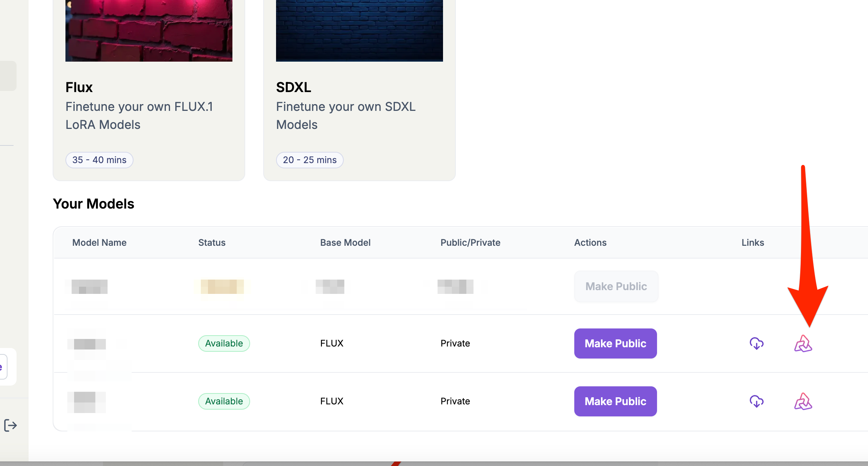Viewport: 868px width, 466px height.
Task: Select the SDXL card title
Action: (x=293, y=87)
